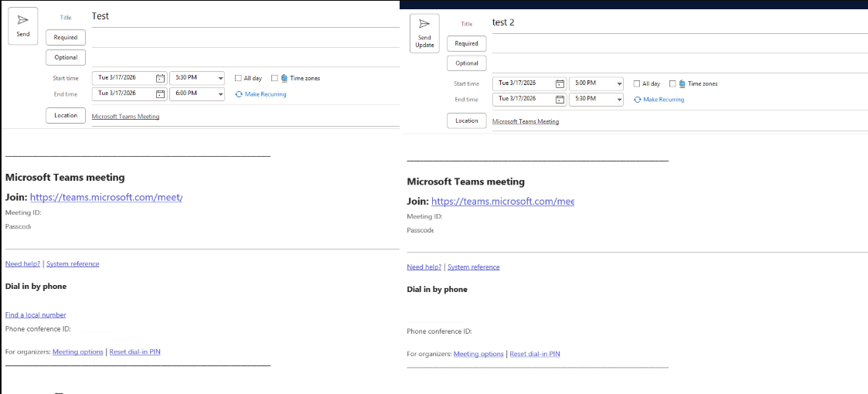Expand 5:30 PM end time dropdown in test 2 meeting
Screen dimensions: 868x394
click(x=619, y=99)
